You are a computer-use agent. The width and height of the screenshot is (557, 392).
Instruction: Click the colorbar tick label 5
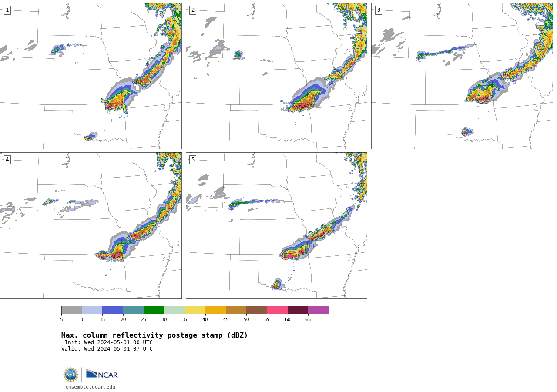[61, 320]
